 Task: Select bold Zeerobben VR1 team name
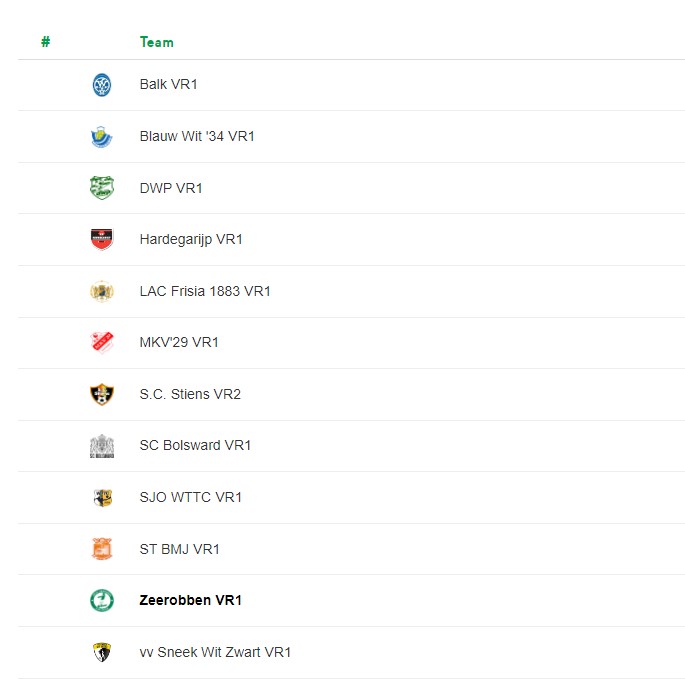[x=190, y=600]
